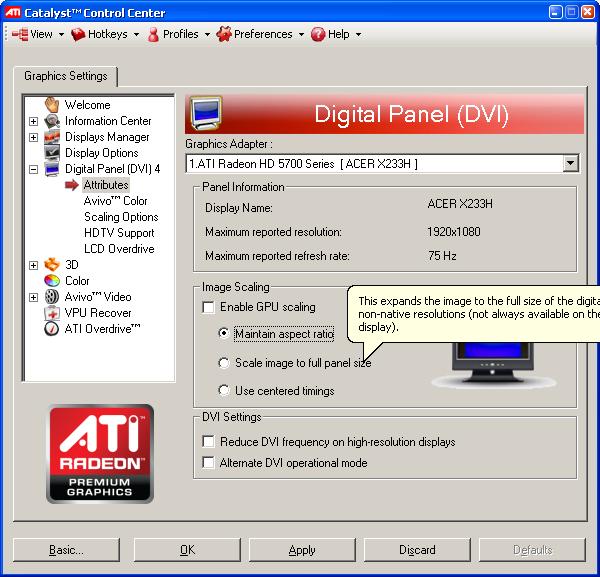Viewport: 600px width, 577px height.
Task: Click the Welcome hand icon
Action: [52, 104]
